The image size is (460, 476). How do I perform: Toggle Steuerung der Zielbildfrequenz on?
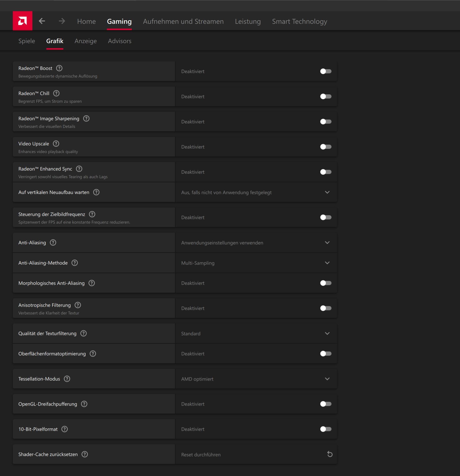326,218
